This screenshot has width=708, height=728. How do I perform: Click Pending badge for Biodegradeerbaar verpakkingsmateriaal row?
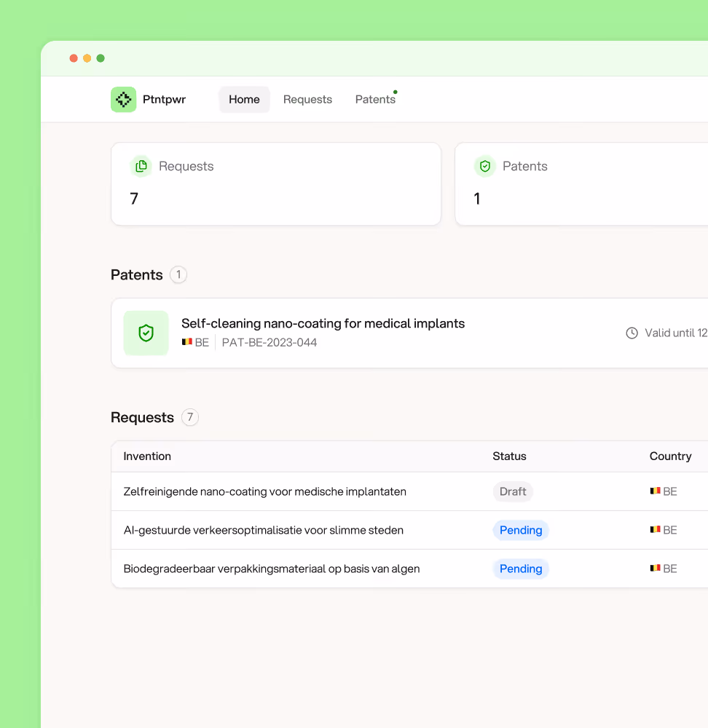click(521, 569)
